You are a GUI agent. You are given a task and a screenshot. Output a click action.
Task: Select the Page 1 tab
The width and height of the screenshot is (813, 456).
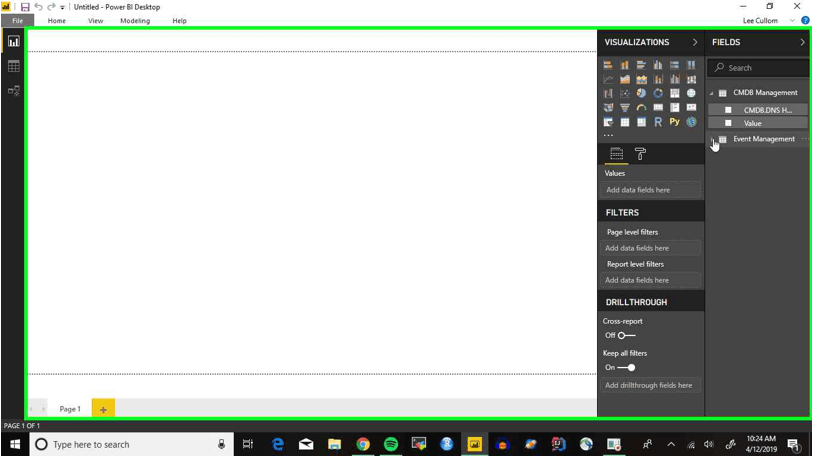tap(70, 409)
